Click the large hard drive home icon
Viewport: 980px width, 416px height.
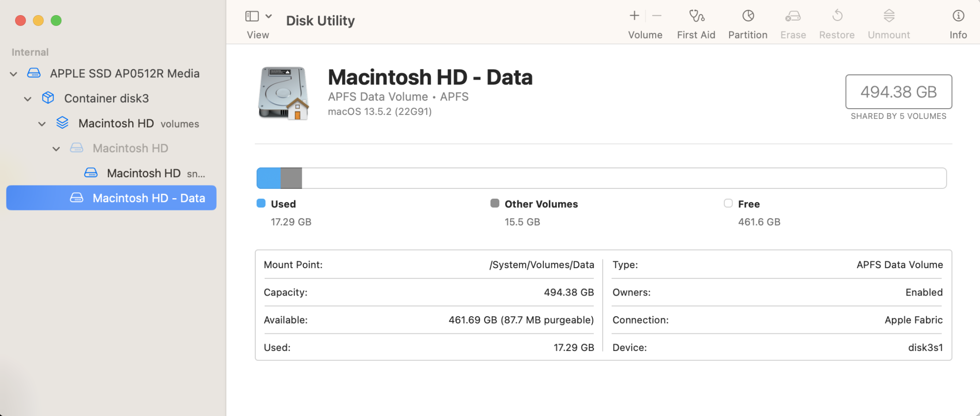[x=284, y=93]
